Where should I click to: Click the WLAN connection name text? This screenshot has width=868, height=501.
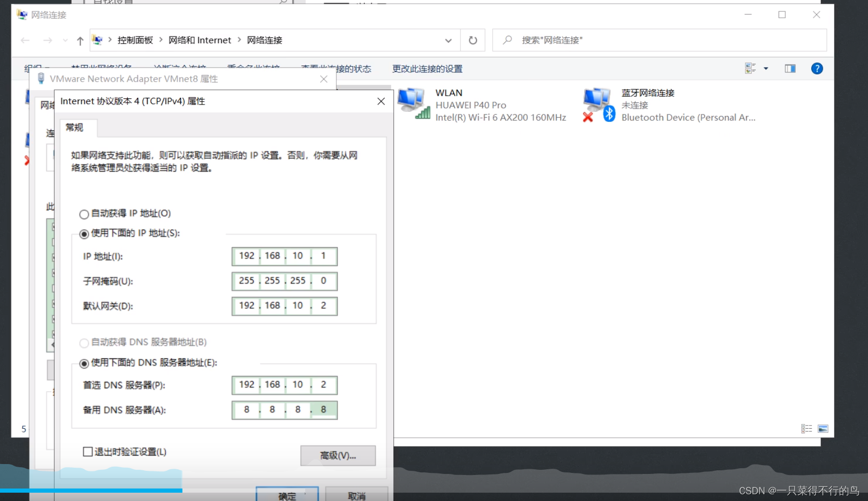[449, 93]
